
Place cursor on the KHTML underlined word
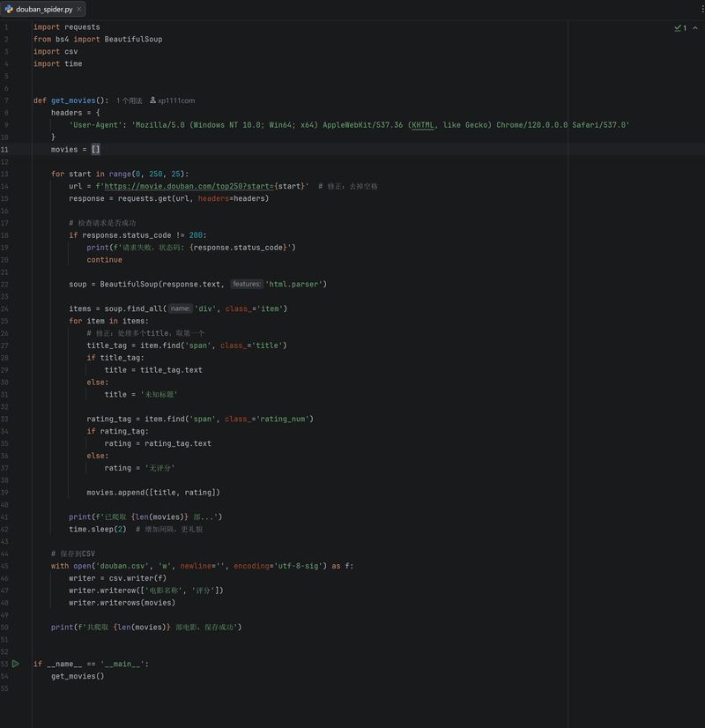(423, 125)
